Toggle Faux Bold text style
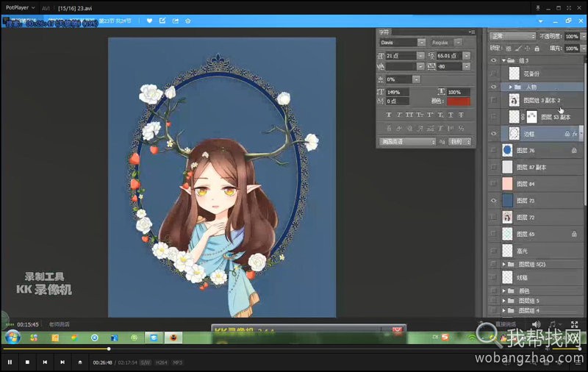Viewport: 588px width, 372px height. click(x=389, y=115)
